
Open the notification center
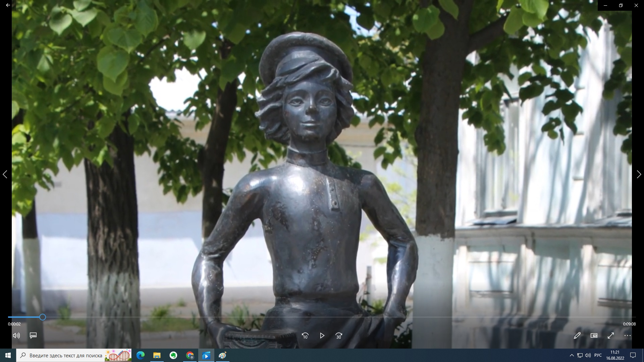tap(633, 355)
